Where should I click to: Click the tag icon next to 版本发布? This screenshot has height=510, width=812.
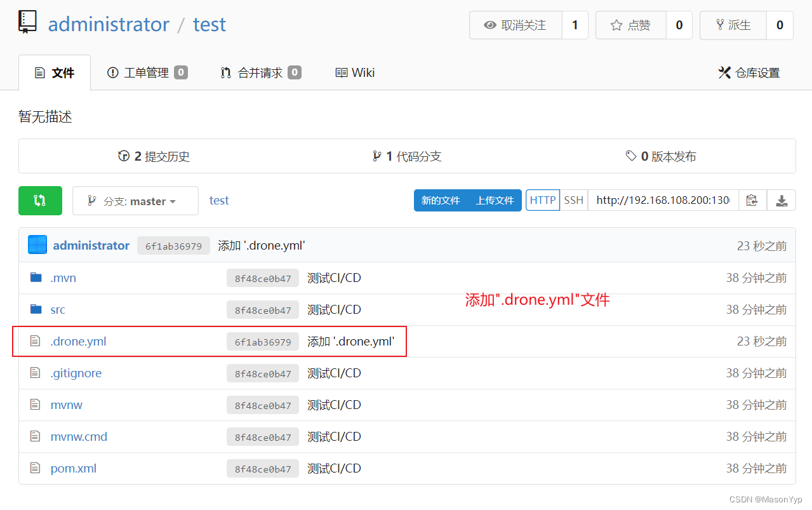pyautogui.click(x=630, y=156)
